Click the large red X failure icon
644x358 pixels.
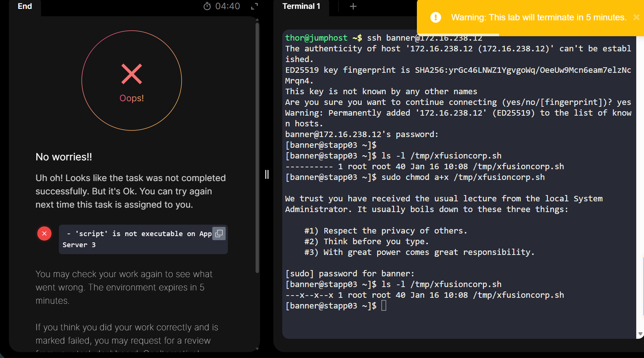(x=132, y=74)
